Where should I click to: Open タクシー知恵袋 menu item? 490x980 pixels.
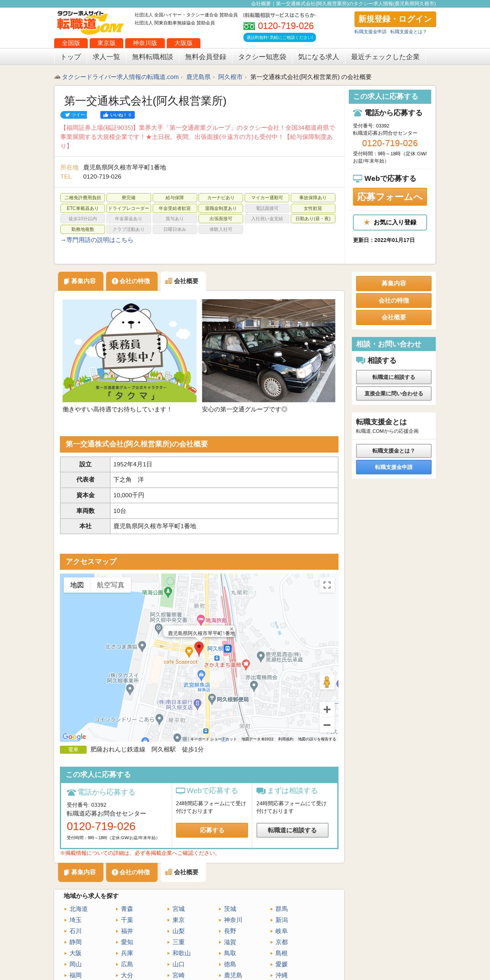coord(262,57)
